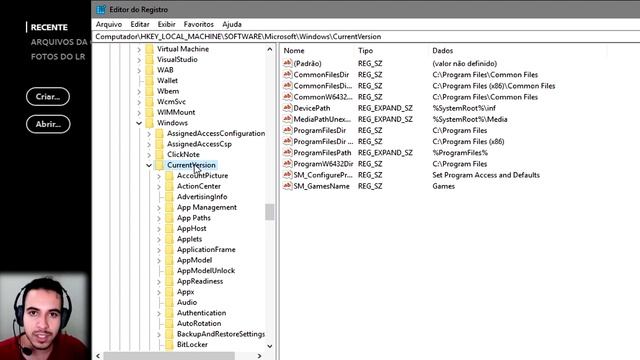Click the VisualStudio folder icon
The height and width of the screenshot is (360, 640).
[x=150, y=60]
